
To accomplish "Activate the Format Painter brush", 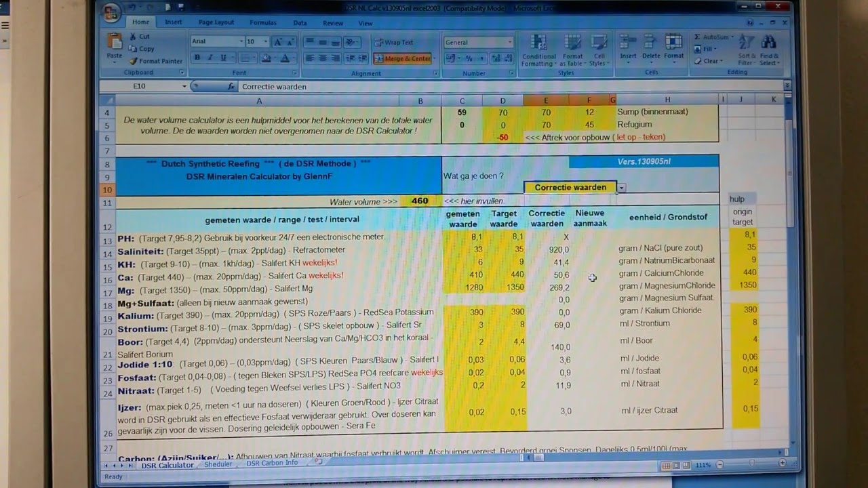I will click(x=133, y=61).
